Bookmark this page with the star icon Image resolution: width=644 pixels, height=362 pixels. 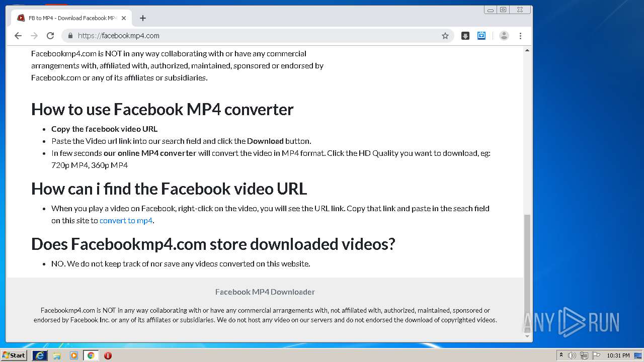click(x=445, y=36)
